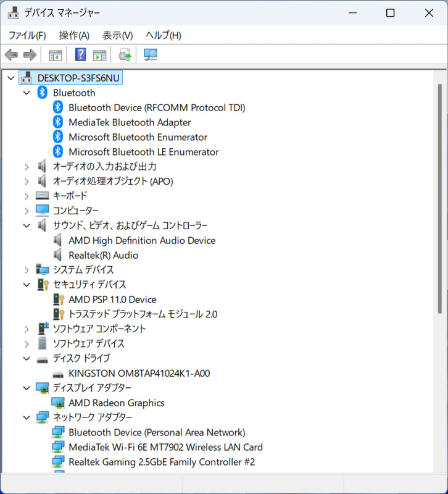Expand オーディオの入力および出力 category

tap(27, 167)
